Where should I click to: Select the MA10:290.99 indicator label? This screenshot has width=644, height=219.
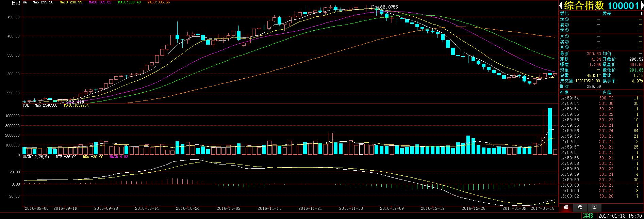(x=71, y=2)
